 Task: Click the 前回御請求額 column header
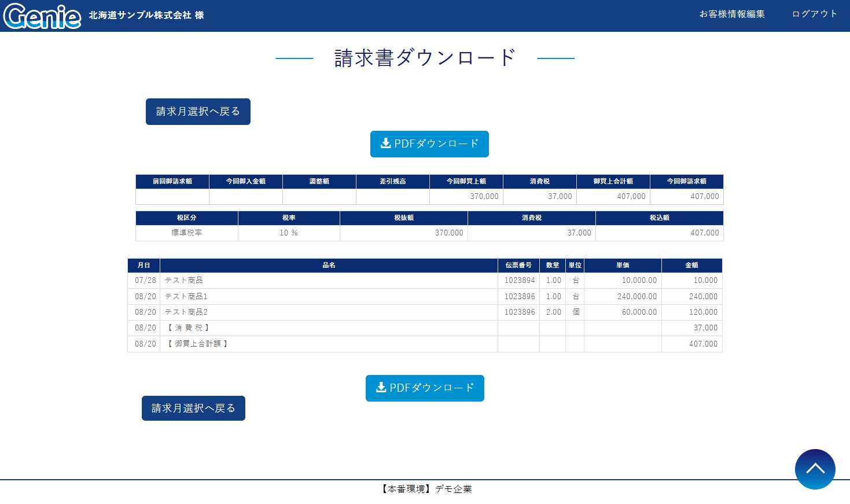[172, 182]
